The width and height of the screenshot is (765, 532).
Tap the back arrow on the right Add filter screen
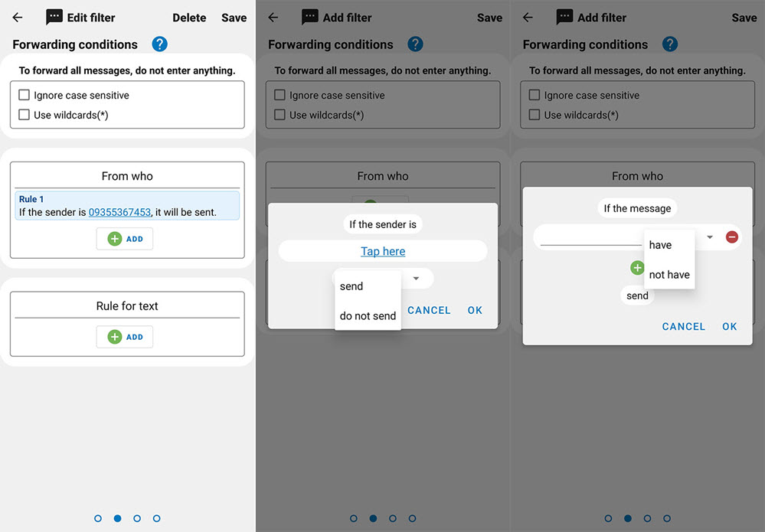528,18
